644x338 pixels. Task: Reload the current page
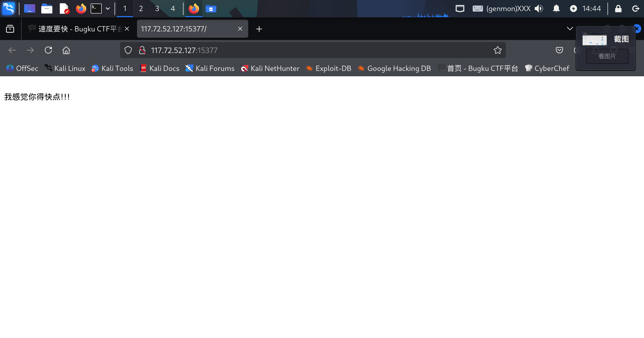coord(48,50)
